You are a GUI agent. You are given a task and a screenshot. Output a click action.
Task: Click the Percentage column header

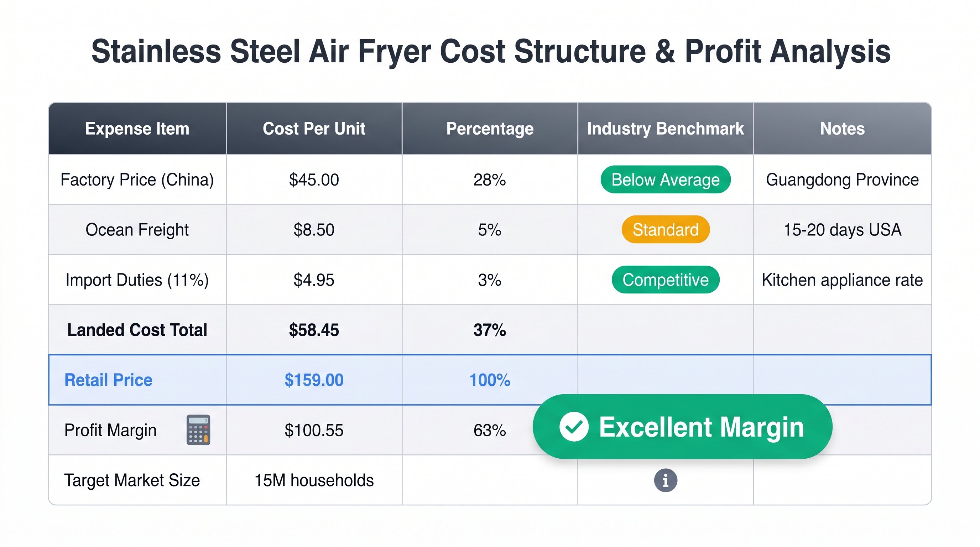click(490, 129)
